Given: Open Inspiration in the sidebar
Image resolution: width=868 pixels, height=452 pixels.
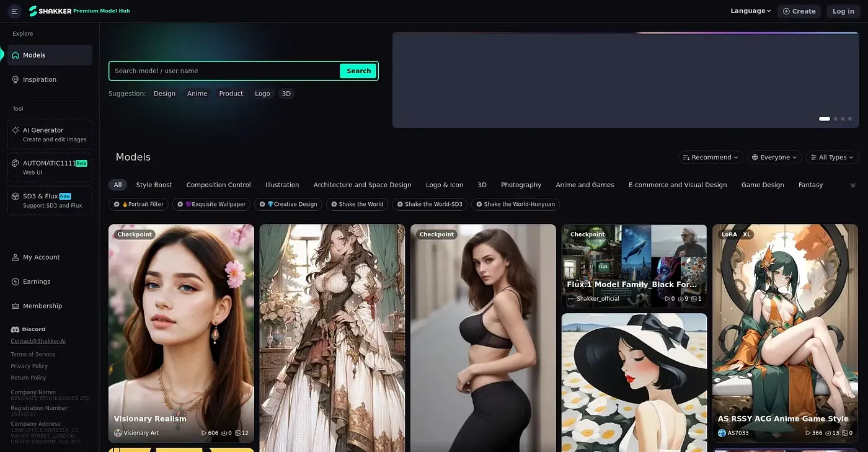Looking at the screenshot, I should (50, 79).
